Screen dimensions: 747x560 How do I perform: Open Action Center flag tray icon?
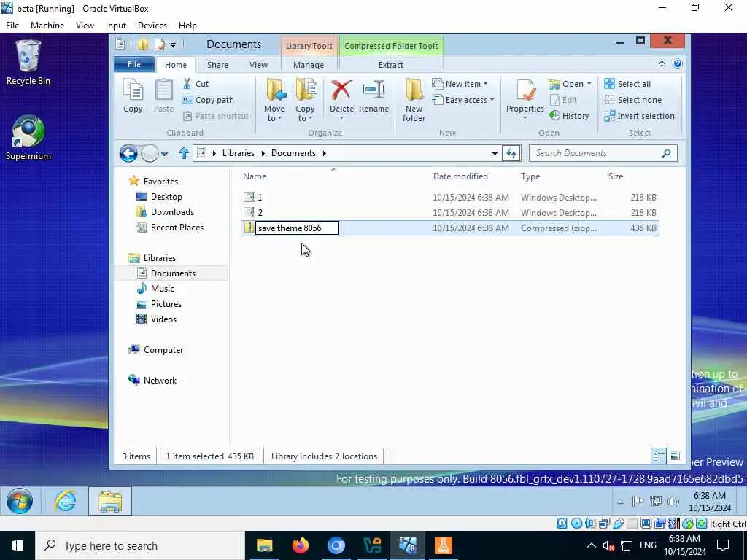click(638, 502)
